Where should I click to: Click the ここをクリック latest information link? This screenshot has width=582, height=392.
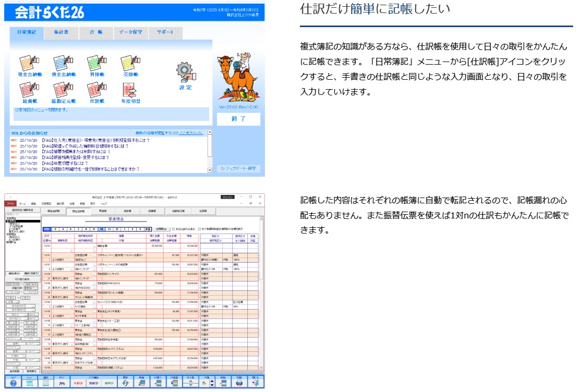click(191, 133)
